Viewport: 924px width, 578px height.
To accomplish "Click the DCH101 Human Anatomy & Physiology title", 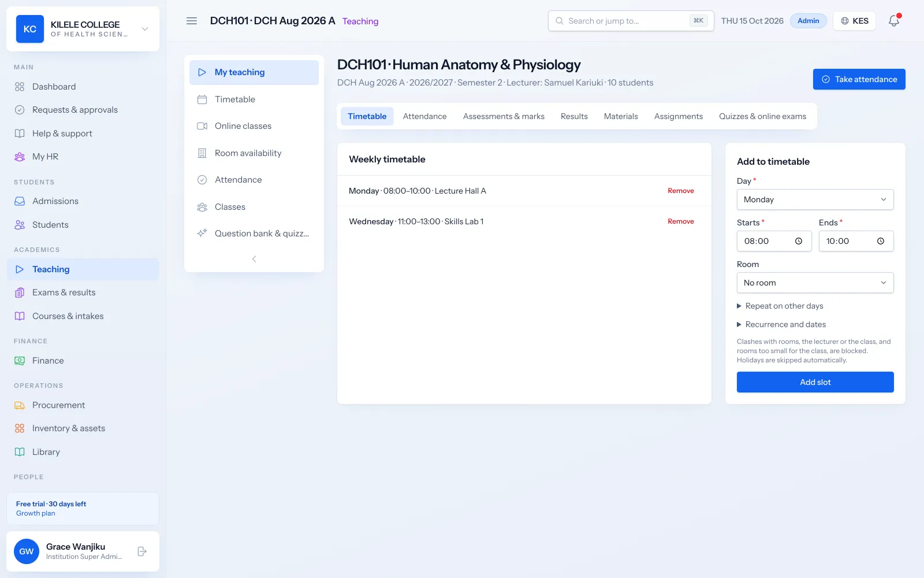I will pos(459,65).
